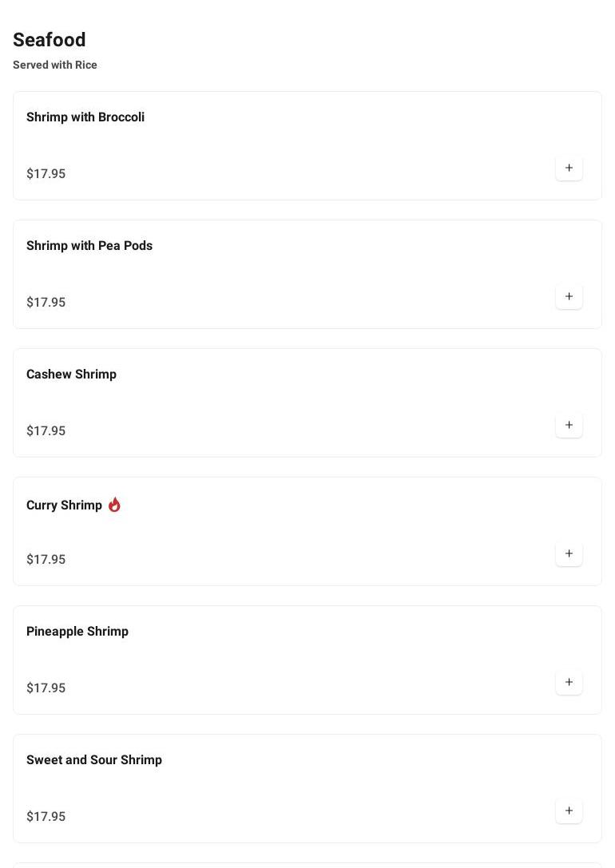This screenshot has height=868, width=615.
Task: Click the Seafood section heading
Action: click(50, 40)
